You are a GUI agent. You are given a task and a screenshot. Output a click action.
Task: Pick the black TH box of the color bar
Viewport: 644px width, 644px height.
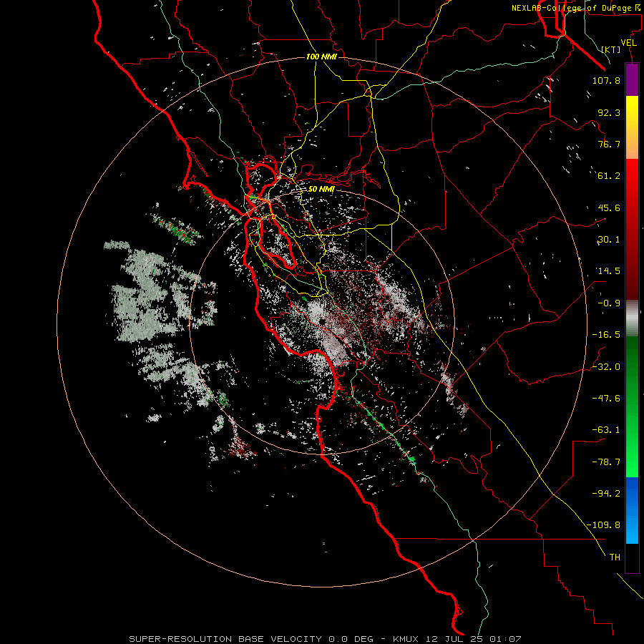632,558
